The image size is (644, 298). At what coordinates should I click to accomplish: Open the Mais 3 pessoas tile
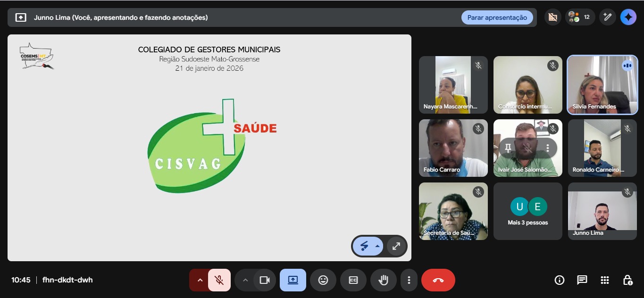coord(527,211)
